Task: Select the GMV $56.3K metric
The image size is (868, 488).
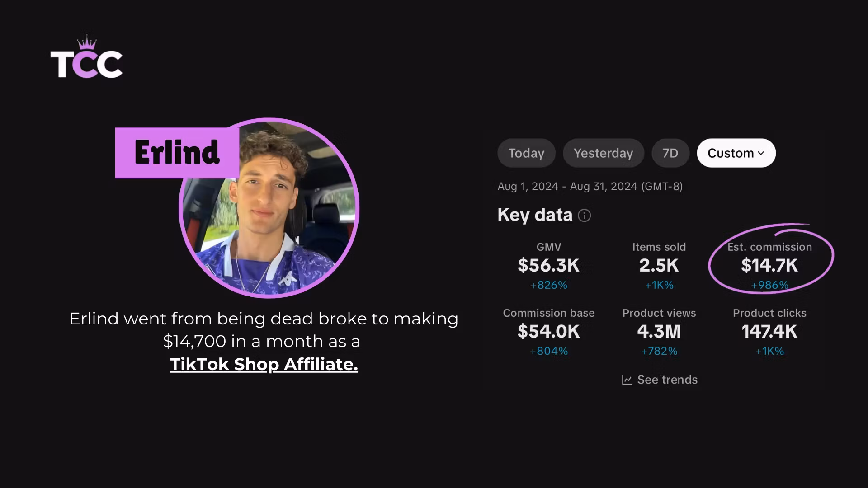Action: (548, 266)
